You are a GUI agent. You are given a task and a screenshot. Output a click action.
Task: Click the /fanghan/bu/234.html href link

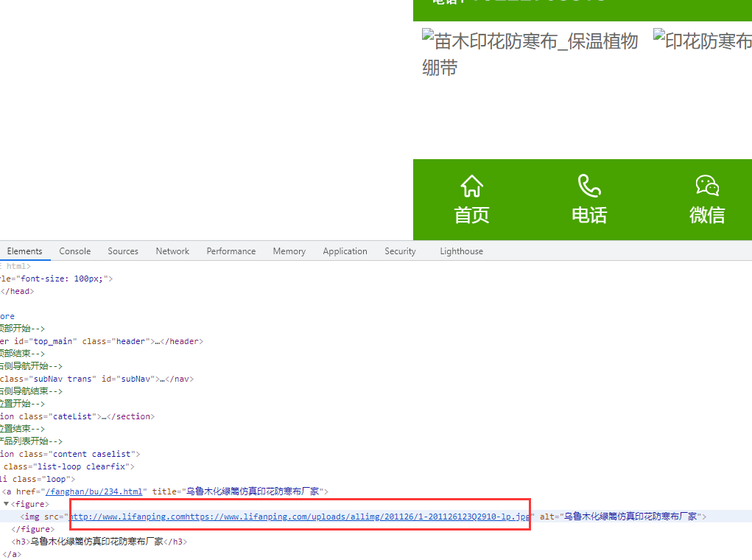pyautogui.click(x=94, y=491)
